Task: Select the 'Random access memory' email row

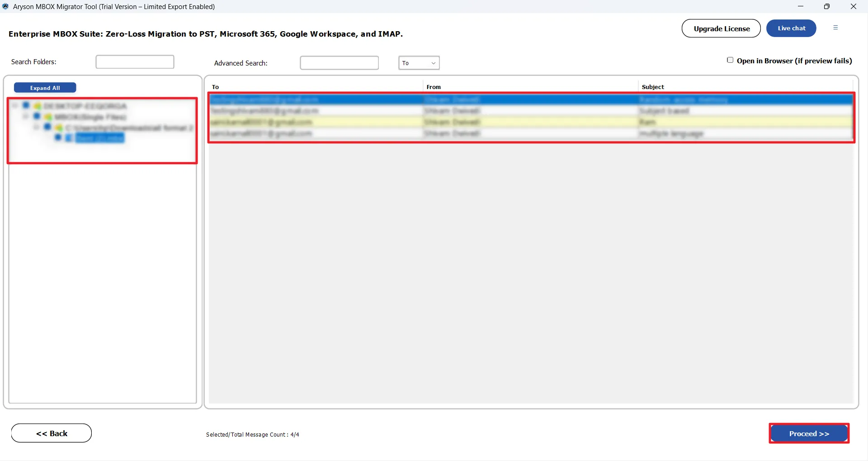Action: point(531,99)
